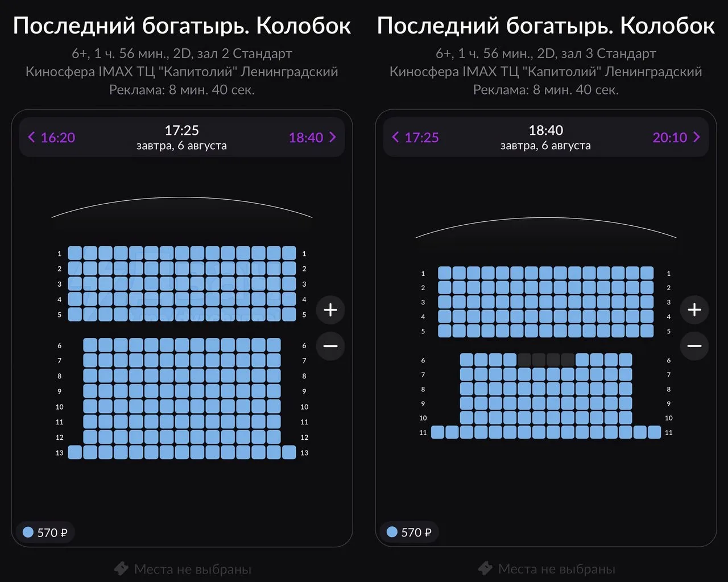Viewport: 728px width, 582px height.
Task: Click the 570 ₽ price legend in right panel
Action: tap(409, 533)
